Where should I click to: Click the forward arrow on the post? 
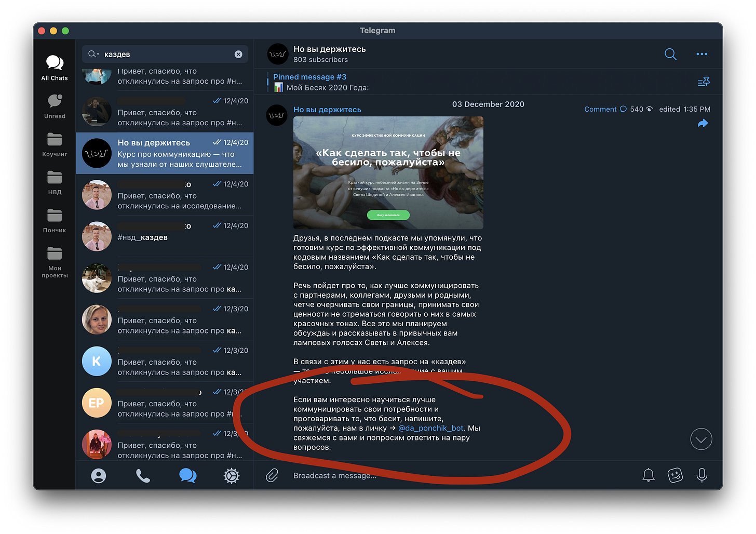point(703,123)
